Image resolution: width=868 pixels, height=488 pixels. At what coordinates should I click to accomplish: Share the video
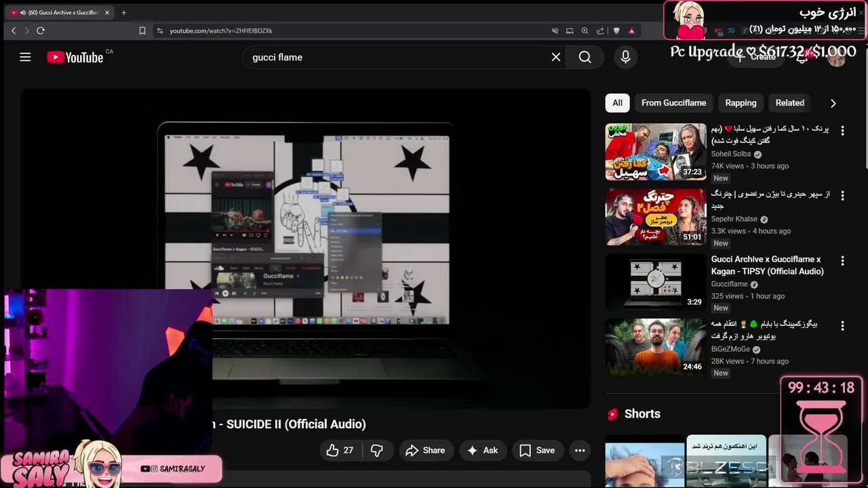tap(425, 450)
